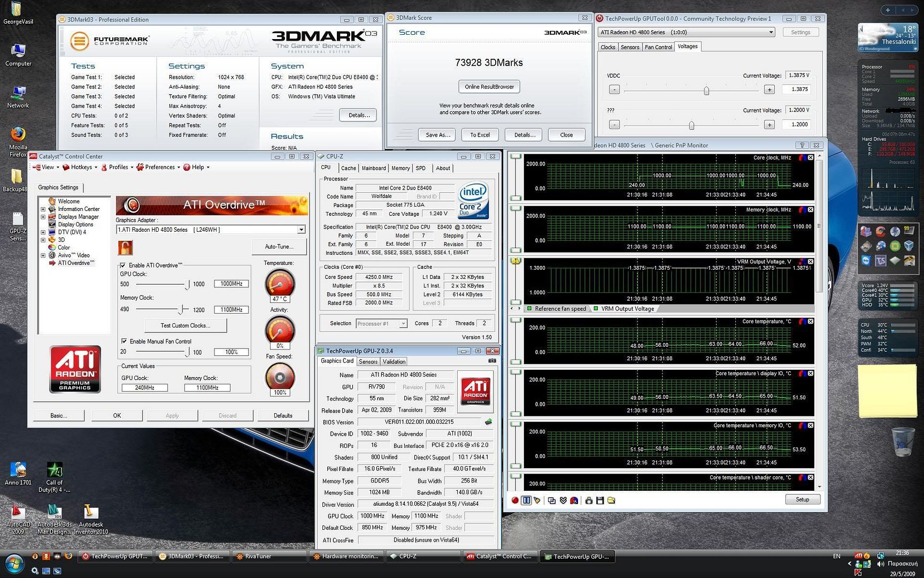Expand the Displays Manager tree node
The height and width of the screenshot is (578, 924).
coord(43,217)
